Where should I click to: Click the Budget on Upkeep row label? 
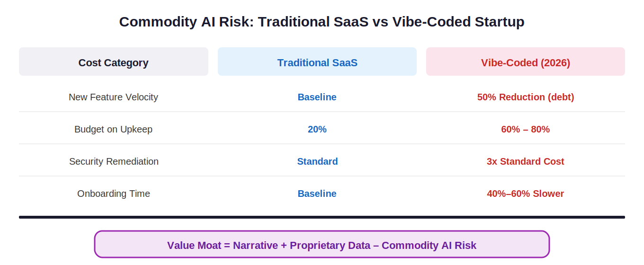pos(113,129)
